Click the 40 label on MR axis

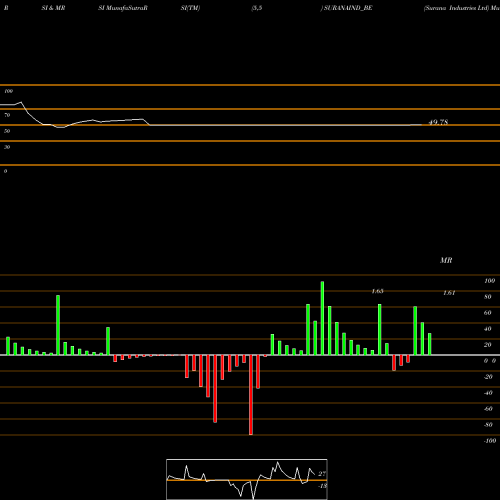[488, 329]
